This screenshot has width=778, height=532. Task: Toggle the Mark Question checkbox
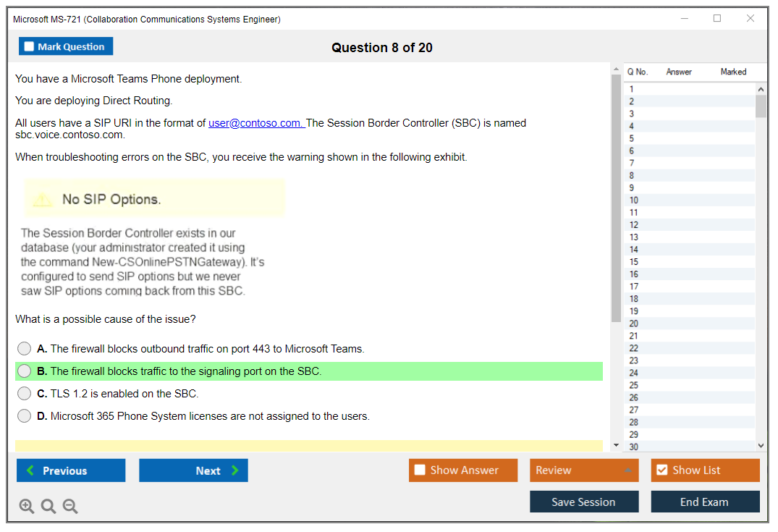tap(29, 46)
